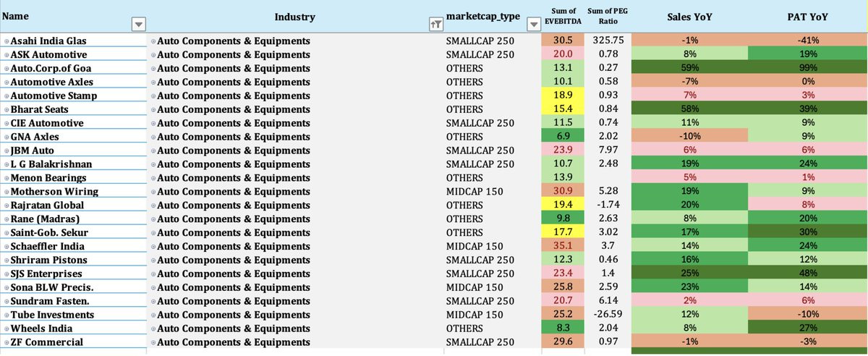Select MIDCAP 150 in Schaeffler India row
Screen dimensions: 868x356
pos(475,247)
